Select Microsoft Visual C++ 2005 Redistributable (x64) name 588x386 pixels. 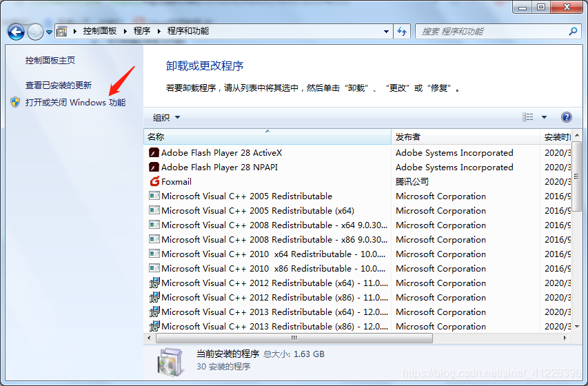click(x=258, y=211)
